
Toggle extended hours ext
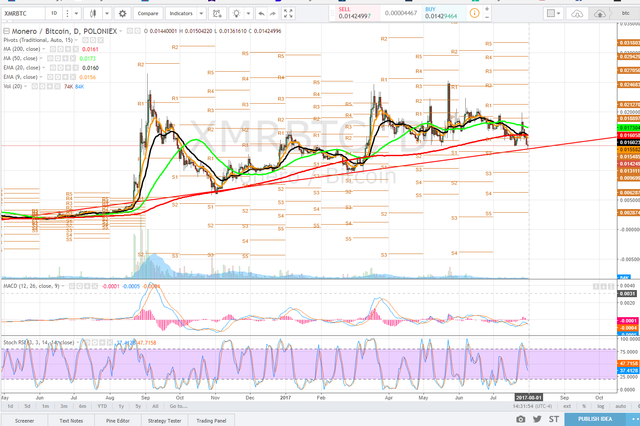click(567, 406)
